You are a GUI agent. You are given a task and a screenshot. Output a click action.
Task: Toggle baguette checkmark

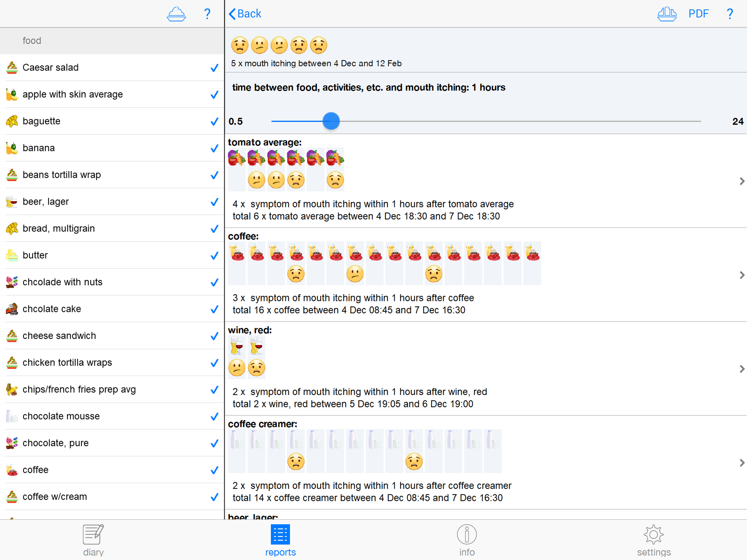(214, 122)
